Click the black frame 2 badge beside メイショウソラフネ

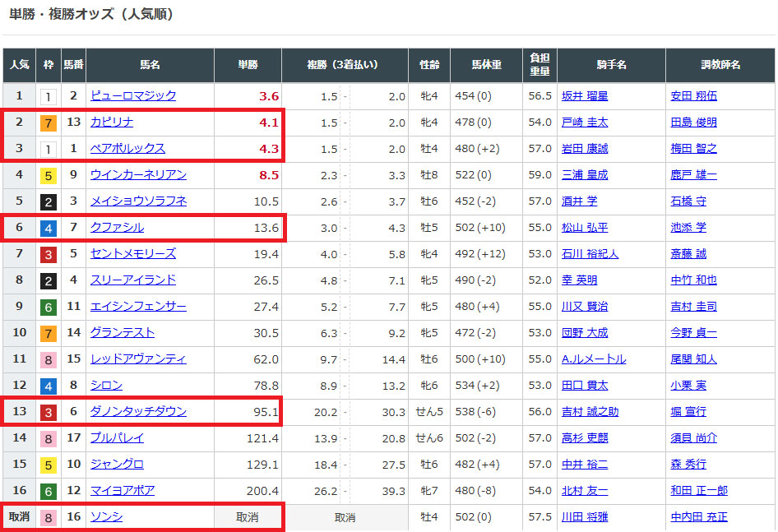click(x=49, y=201)
